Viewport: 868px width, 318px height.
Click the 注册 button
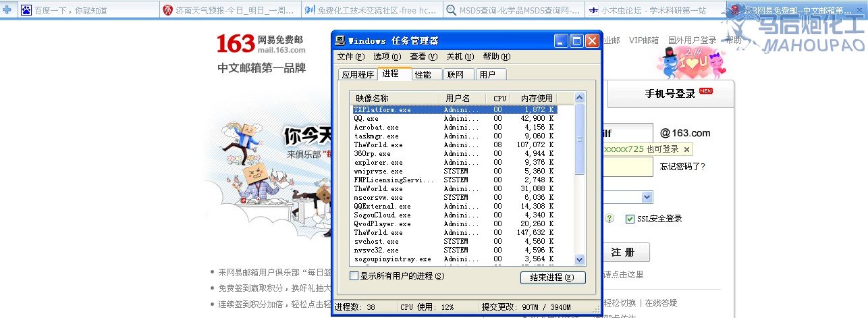(626, 253)
